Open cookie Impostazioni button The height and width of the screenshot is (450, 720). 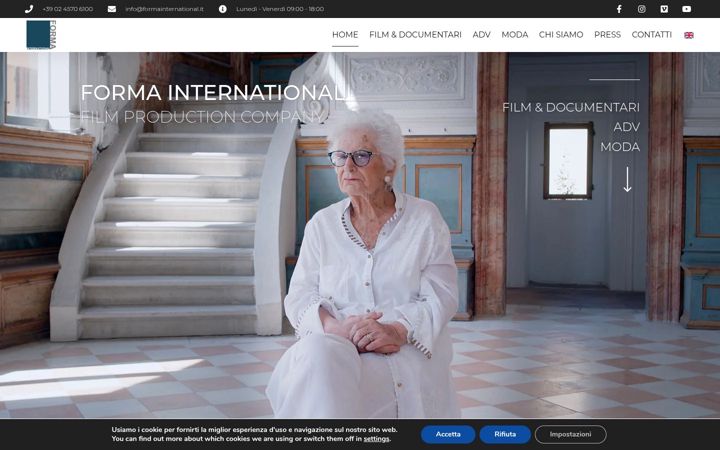point(570,434)
